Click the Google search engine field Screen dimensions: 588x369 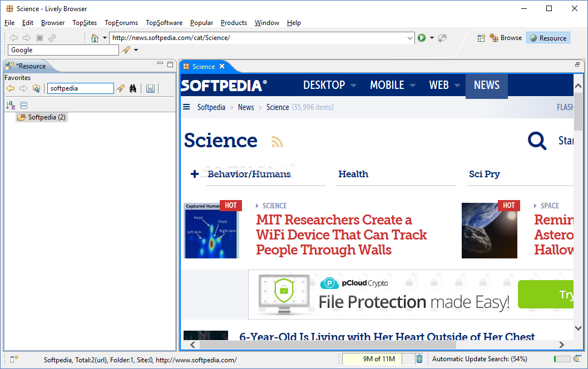[x=63, y=50]
